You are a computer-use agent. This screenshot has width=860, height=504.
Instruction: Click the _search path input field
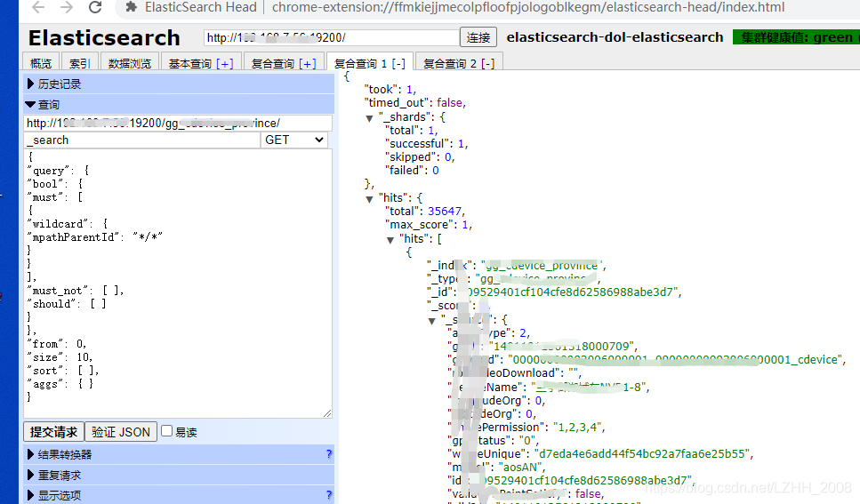142,140
